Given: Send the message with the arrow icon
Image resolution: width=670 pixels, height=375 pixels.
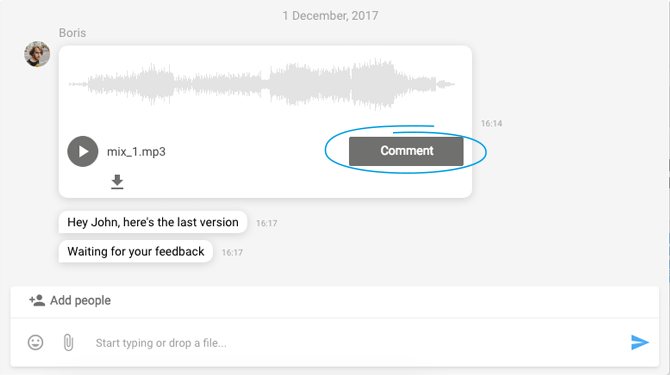Looking at the screenshot, I should pyautogui.click(x=640, y=342).
